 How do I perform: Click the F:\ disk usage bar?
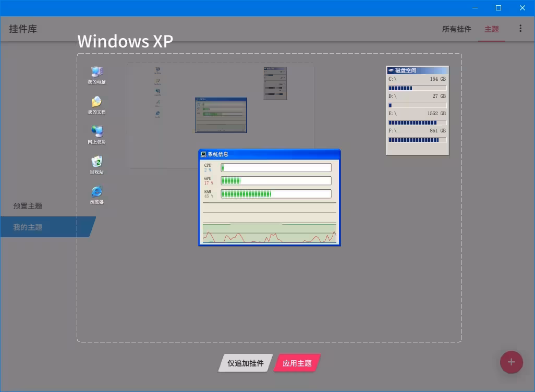417,140
